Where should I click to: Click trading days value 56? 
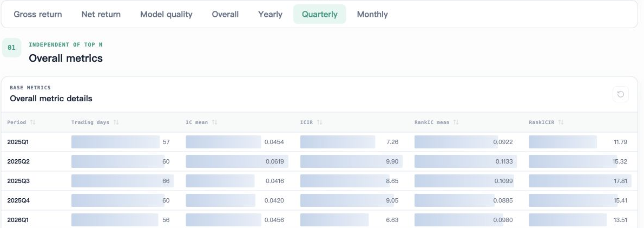[166, 220]
